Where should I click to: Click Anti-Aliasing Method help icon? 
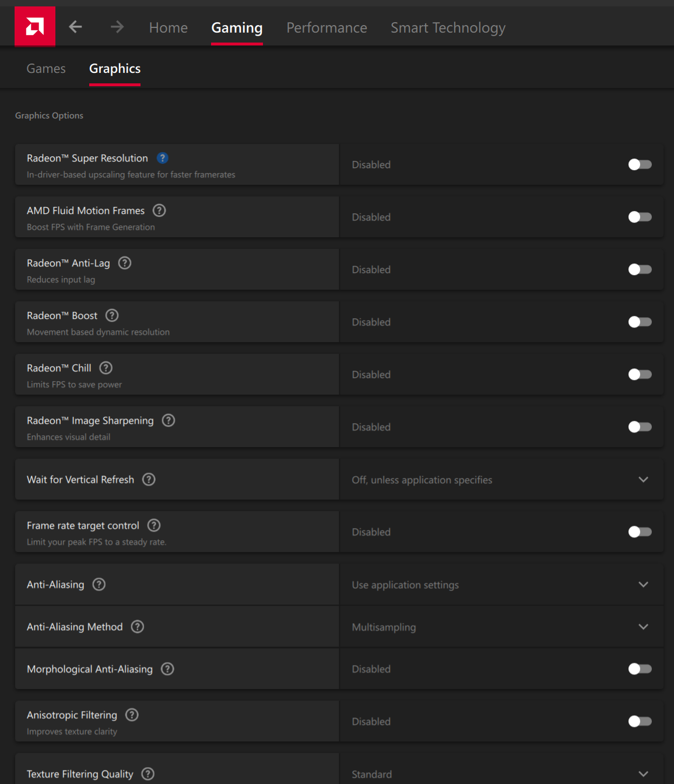[138, 627]
